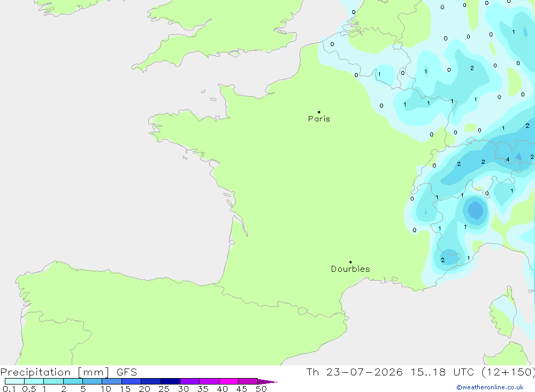This screenshot has width=535, height=392.
Task: Select the black dot marker above Dourbies
Action: 350,262
